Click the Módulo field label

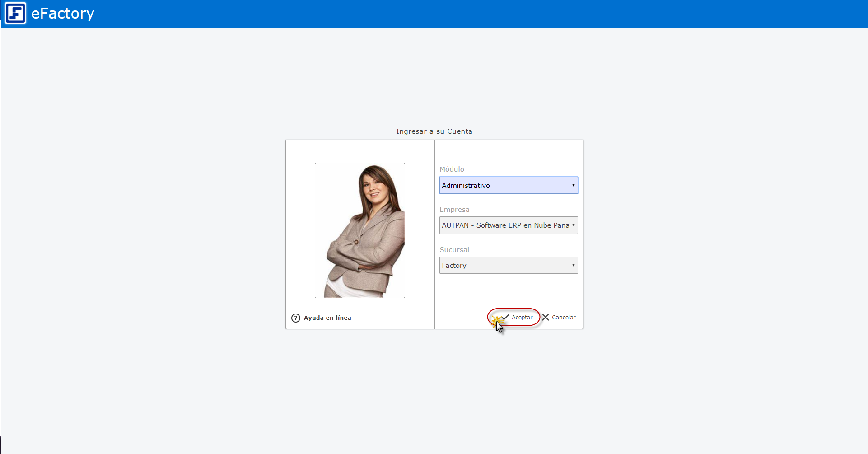[452, 169]
